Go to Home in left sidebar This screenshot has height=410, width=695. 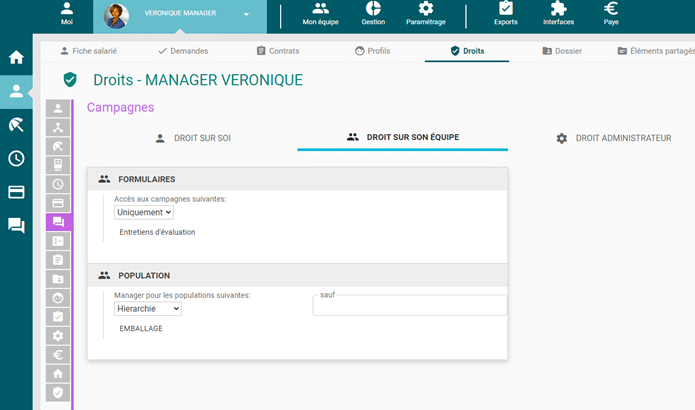pos(16,57)
